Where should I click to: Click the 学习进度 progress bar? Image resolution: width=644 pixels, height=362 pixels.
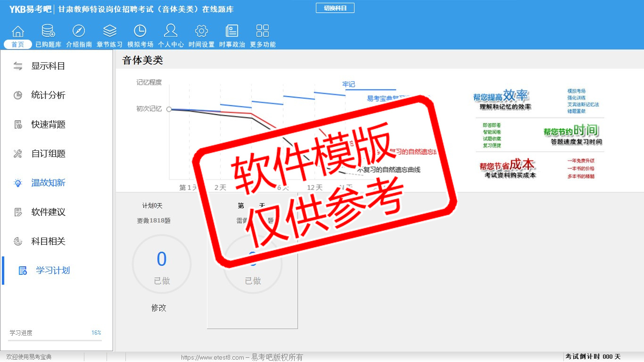tap(55, 340)
